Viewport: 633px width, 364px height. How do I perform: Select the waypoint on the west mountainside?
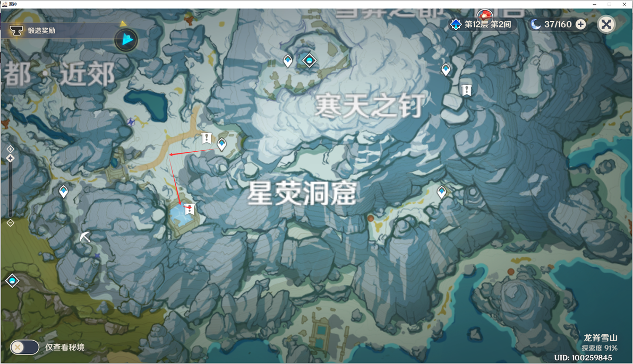point(63,191)
